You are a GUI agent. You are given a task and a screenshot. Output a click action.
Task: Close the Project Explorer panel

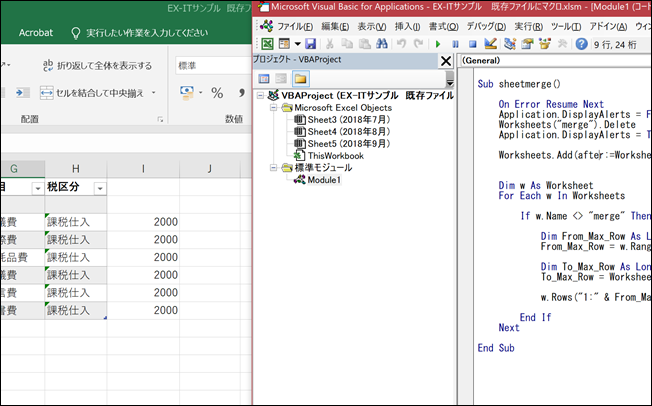(446, 61)
